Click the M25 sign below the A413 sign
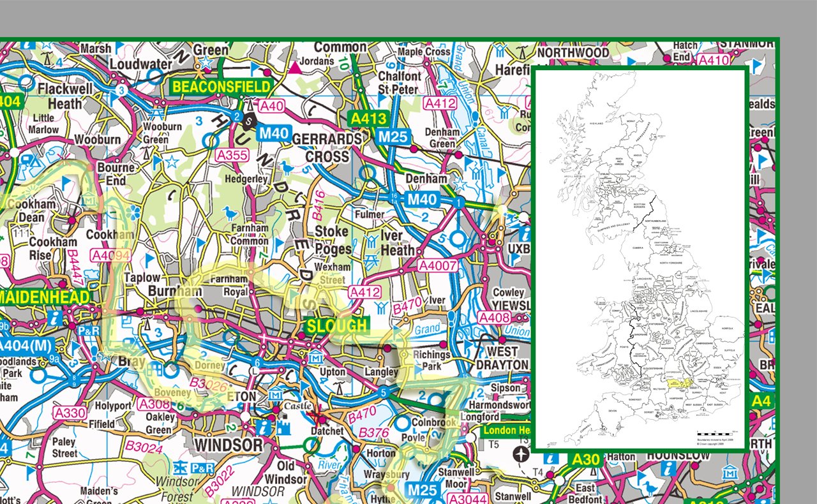 tap(393, 137)
